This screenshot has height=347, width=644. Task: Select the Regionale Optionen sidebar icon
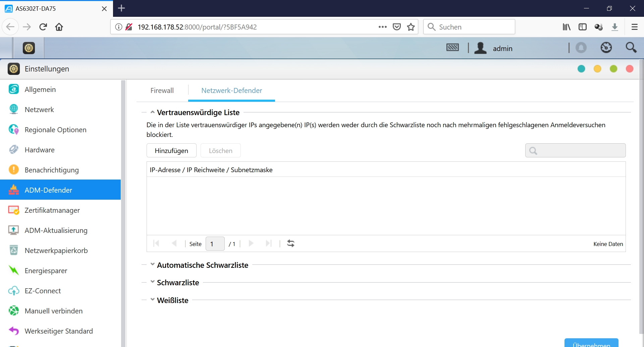[x=14, y=130]
